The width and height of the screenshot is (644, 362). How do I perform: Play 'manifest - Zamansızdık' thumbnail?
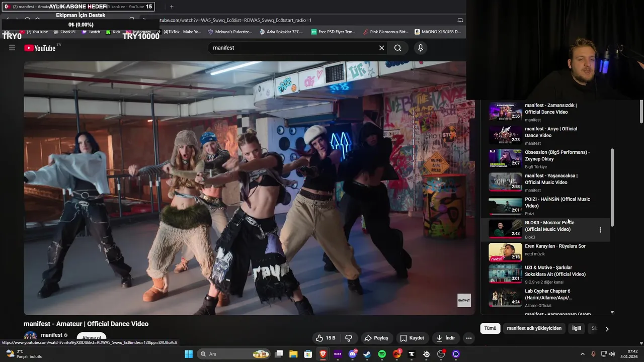pos(505,112)
